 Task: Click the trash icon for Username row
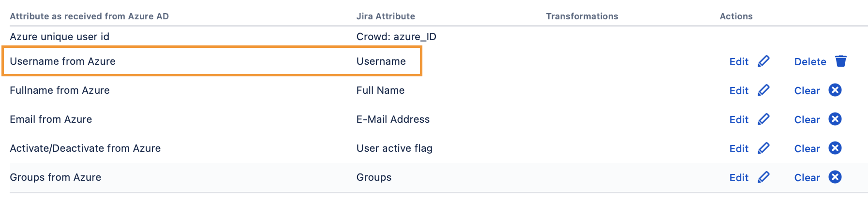(x=841, y=61)
